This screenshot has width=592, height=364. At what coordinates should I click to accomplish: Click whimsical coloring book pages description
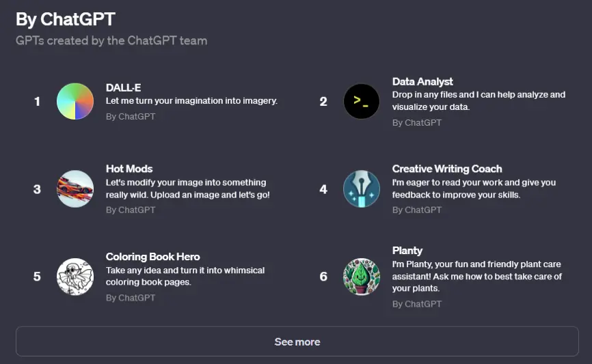point(185,276)
